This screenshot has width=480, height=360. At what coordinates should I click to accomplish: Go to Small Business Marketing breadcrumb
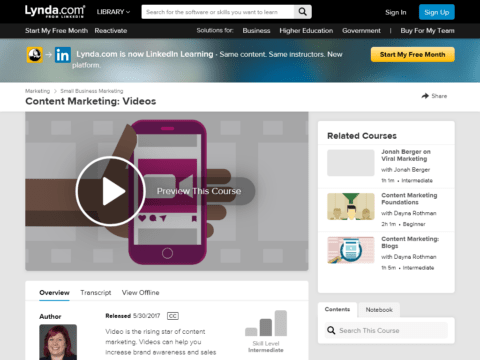click(92, 91)
